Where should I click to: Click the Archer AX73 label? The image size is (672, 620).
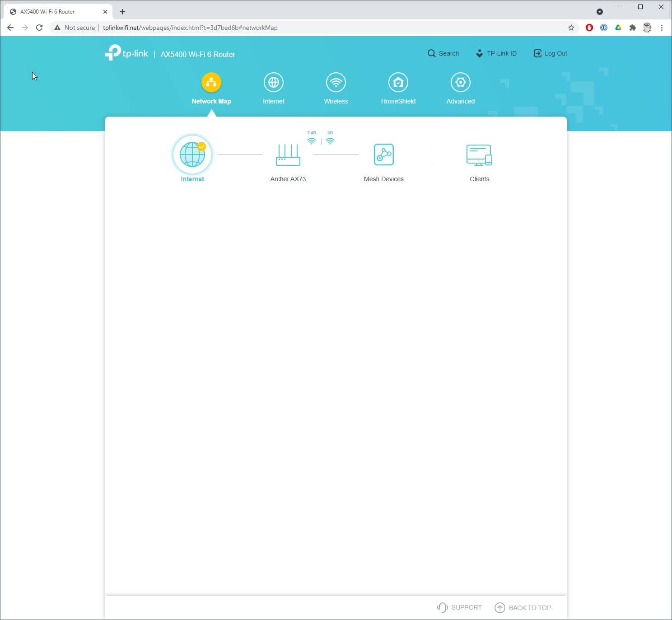click(x=288, y=179)
